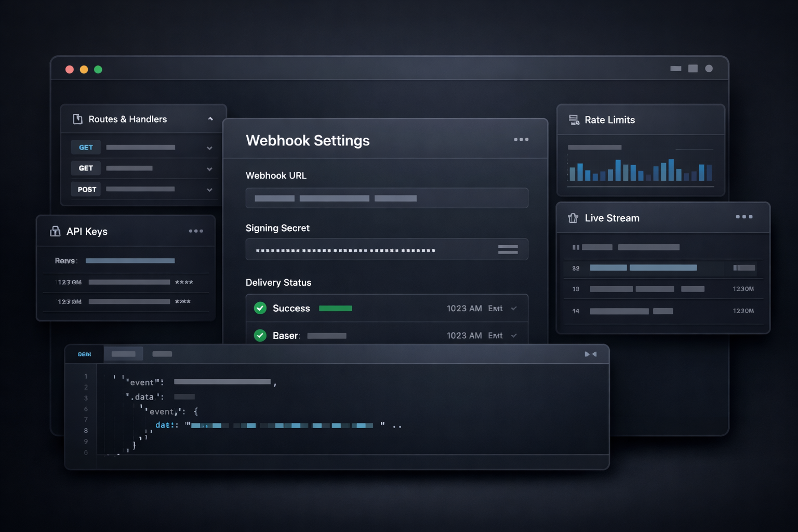Select Live Stream row 32
798x532 pixels.
(663, 268)
